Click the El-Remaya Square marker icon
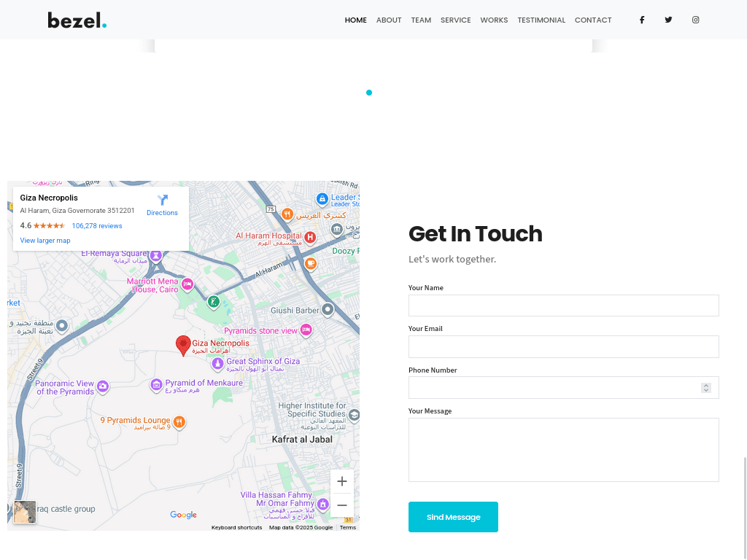 (x=156, y=256)
